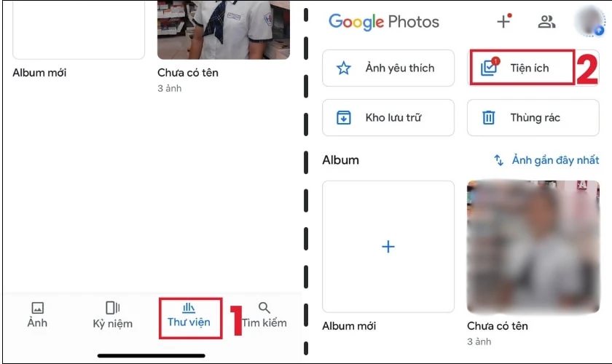Open the profile avatar in header
Screen dimensions: 612x364
(x=589, y=21)
